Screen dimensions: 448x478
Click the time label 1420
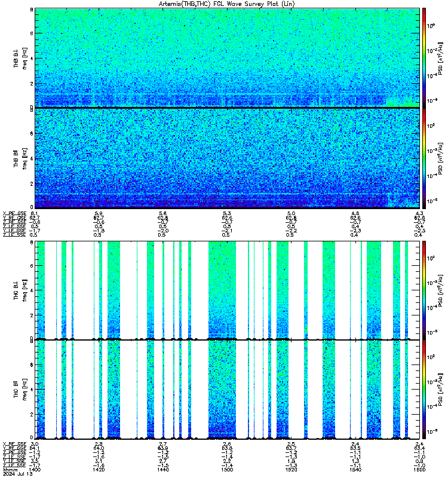99,470
